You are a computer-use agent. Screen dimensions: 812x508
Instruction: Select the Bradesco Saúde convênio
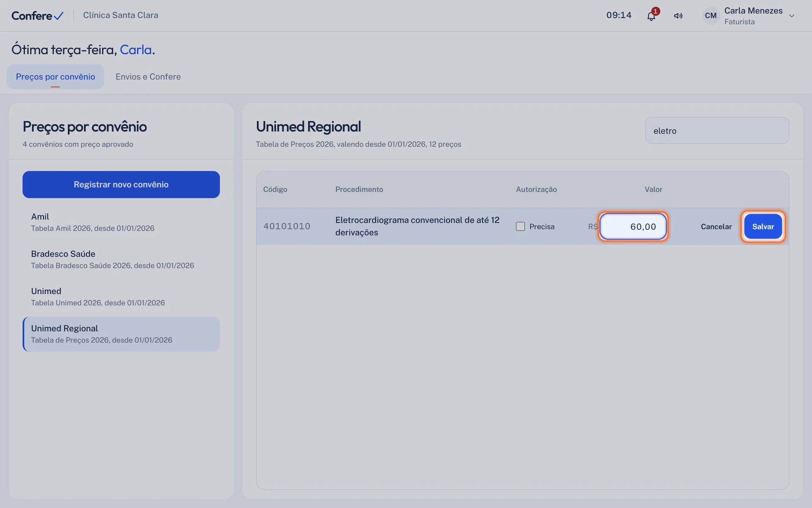(x=121, y=260)
